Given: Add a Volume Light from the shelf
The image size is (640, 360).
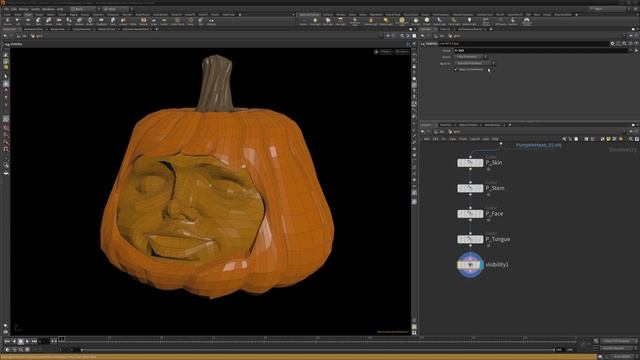Looking at the screenshot, I should [x=370, y=21].
